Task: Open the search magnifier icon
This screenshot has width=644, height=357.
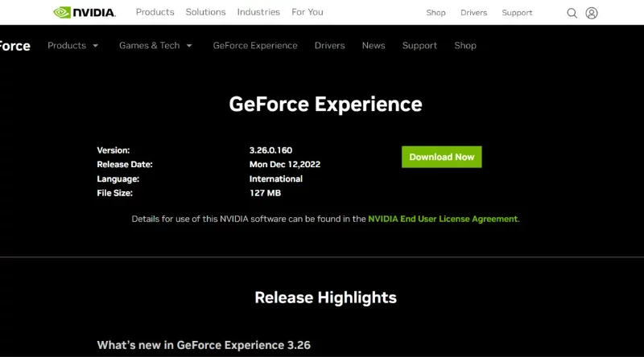Action: 572,13
